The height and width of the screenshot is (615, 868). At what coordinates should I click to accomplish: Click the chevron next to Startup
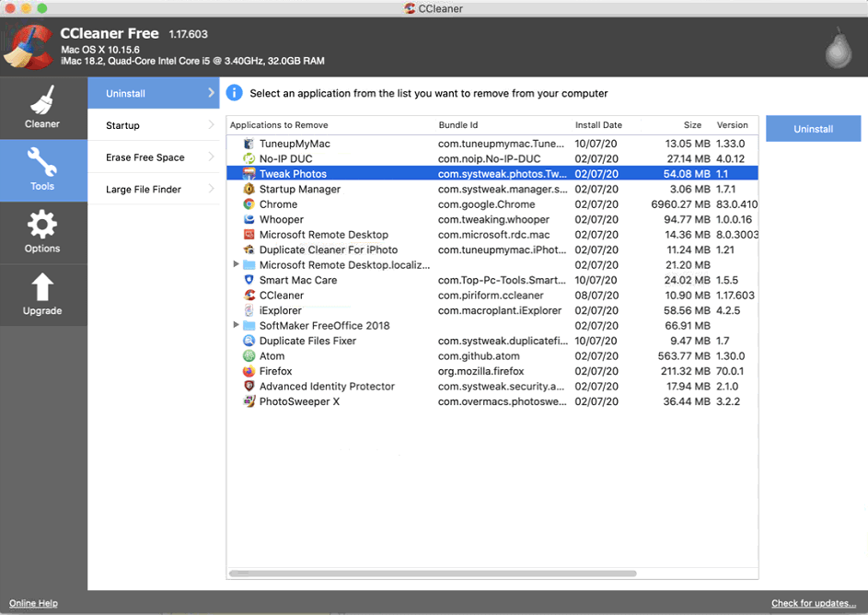213,125
